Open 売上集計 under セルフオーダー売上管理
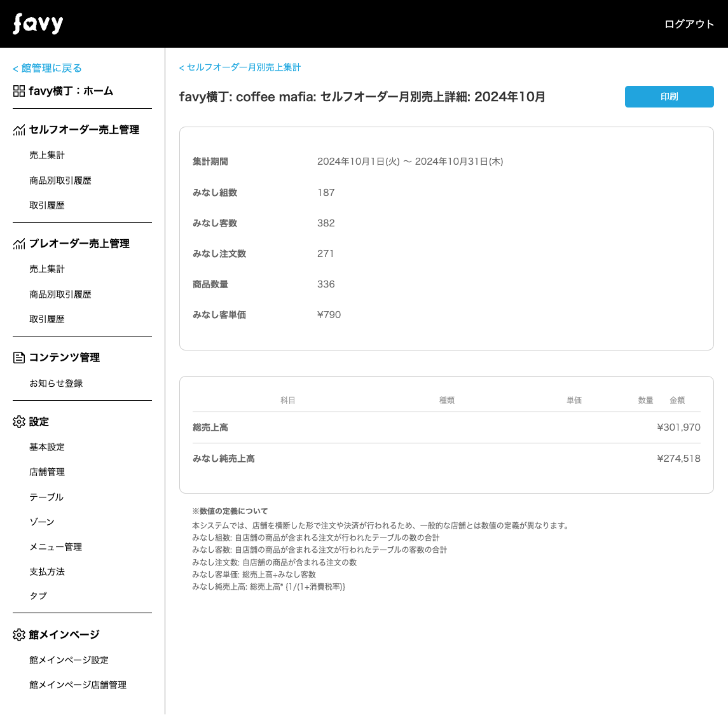This screenshot has width=728, height=715. point(47,155)
